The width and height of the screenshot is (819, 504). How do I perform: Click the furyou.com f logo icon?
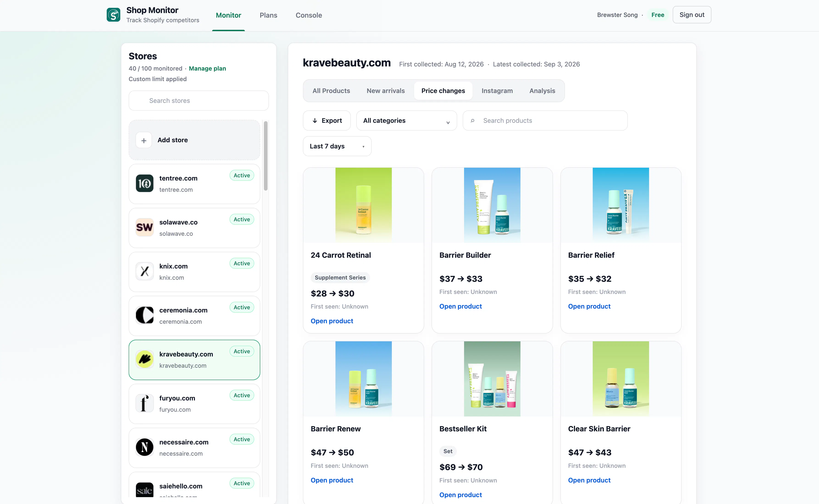click(x=144, y=403)
